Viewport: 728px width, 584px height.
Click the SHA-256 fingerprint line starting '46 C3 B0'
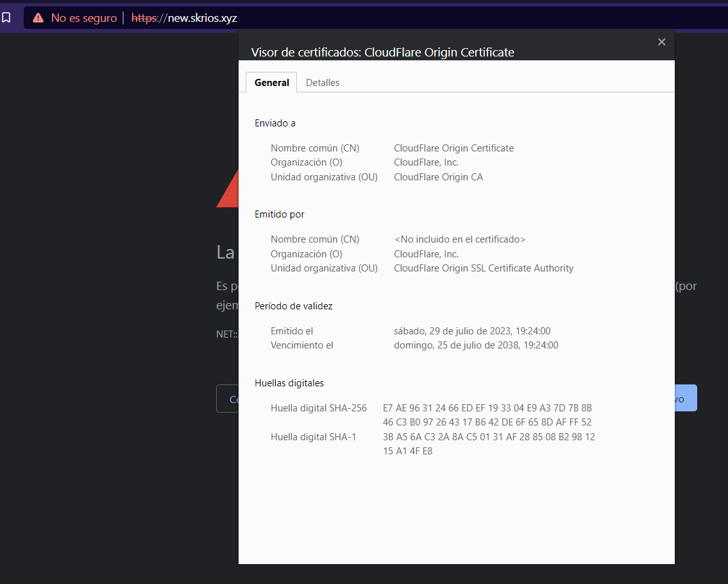(x=487, y=422)
